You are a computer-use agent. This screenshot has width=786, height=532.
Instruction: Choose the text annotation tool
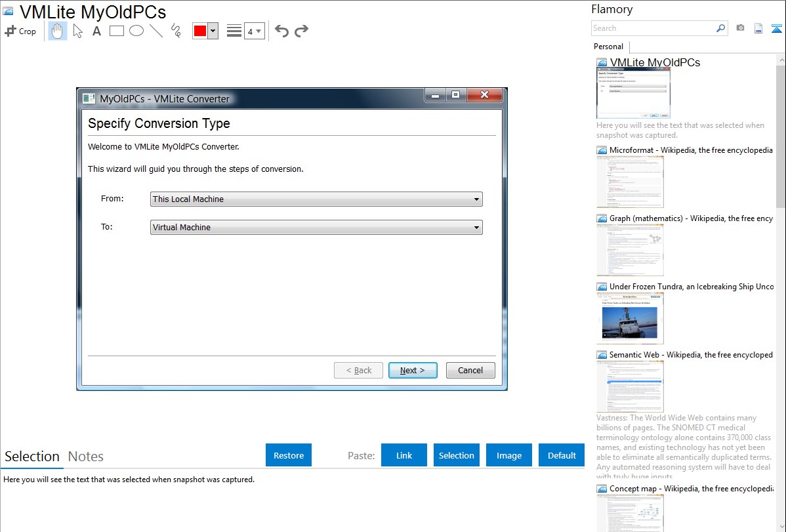96,31
